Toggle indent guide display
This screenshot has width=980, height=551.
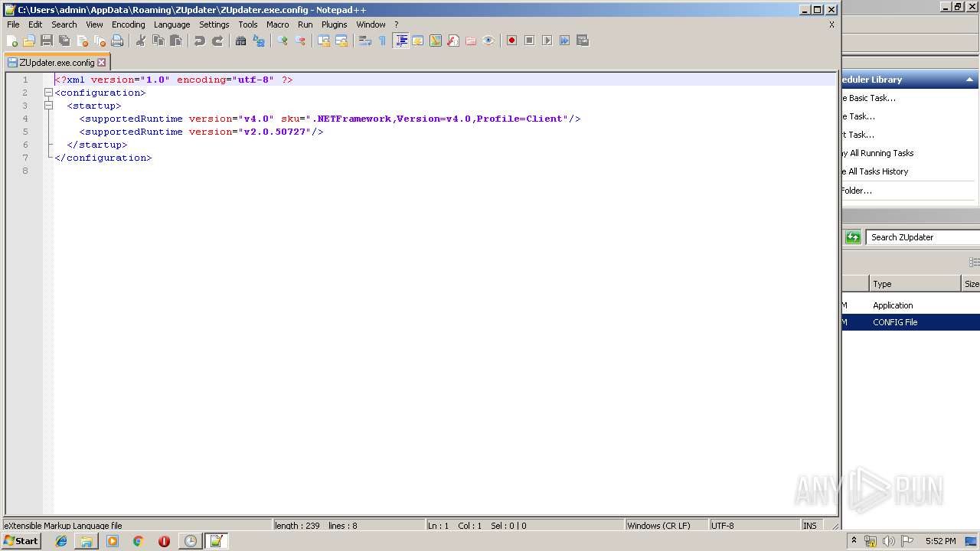point(400,41)
